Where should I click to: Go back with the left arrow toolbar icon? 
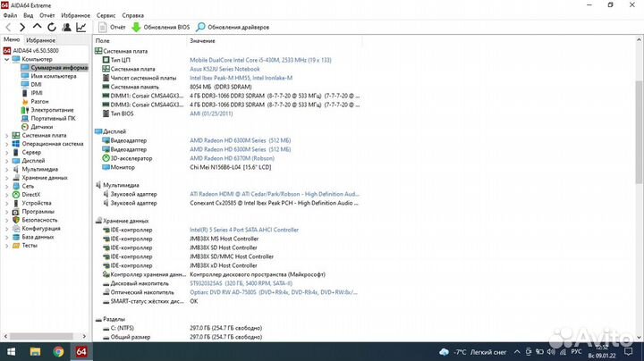pyautogui.click(x=8, y=27)
